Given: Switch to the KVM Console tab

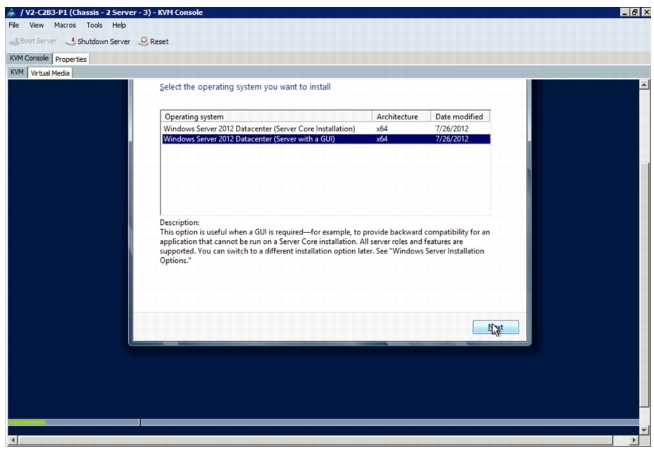Looking at the screenshot, I should (29, 58).
